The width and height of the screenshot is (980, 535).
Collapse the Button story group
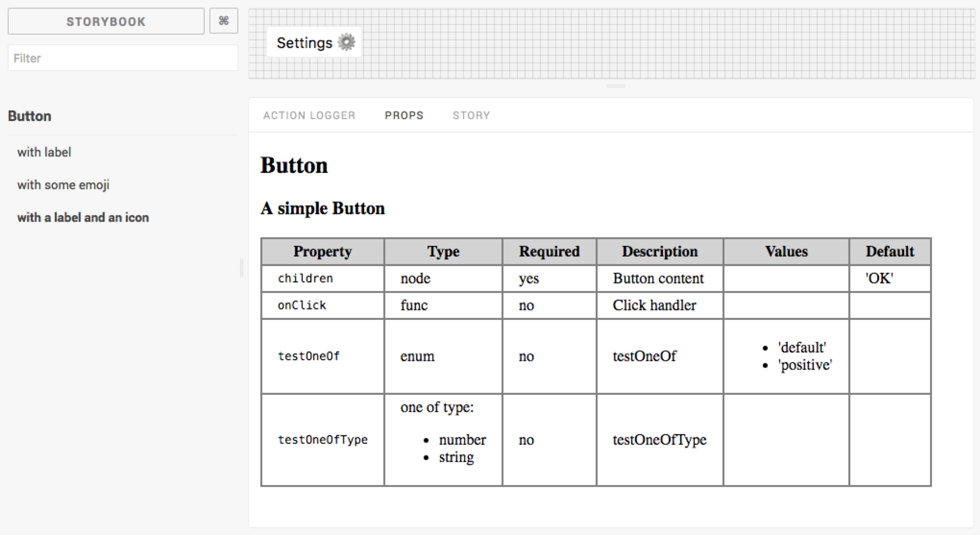[x=30, y=116]
